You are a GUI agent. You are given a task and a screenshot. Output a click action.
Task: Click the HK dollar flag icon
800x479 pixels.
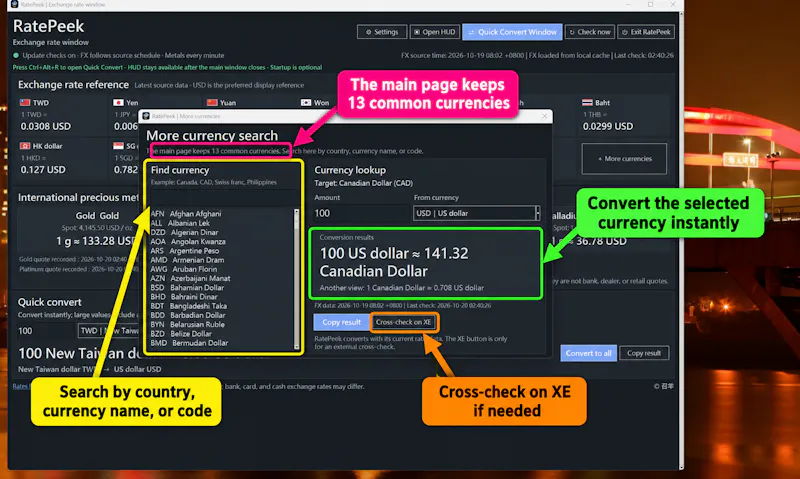point(24,146)
